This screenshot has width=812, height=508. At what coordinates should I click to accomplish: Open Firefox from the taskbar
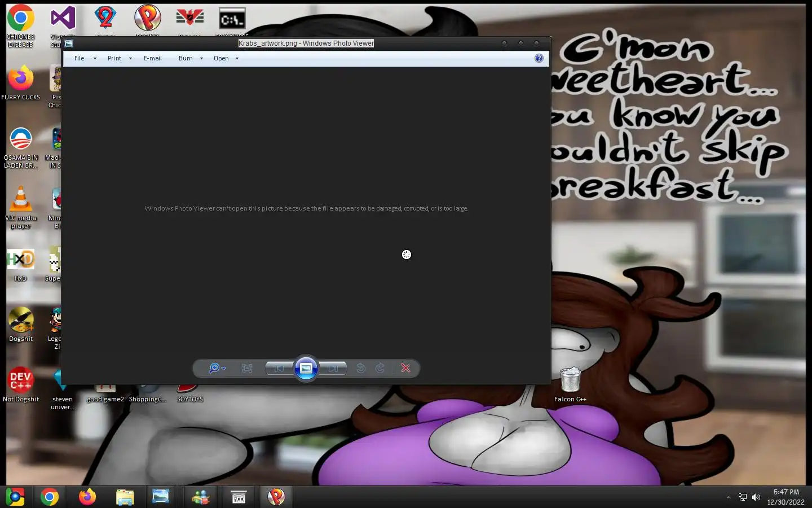87,497
